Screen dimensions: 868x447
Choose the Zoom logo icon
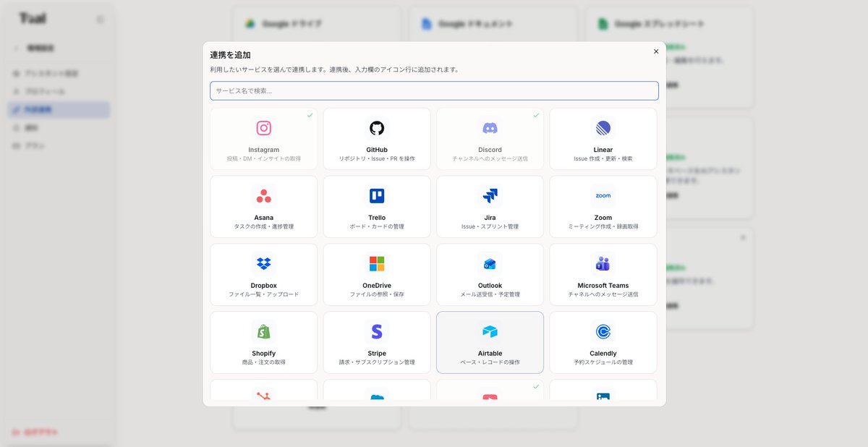[603, 196]
